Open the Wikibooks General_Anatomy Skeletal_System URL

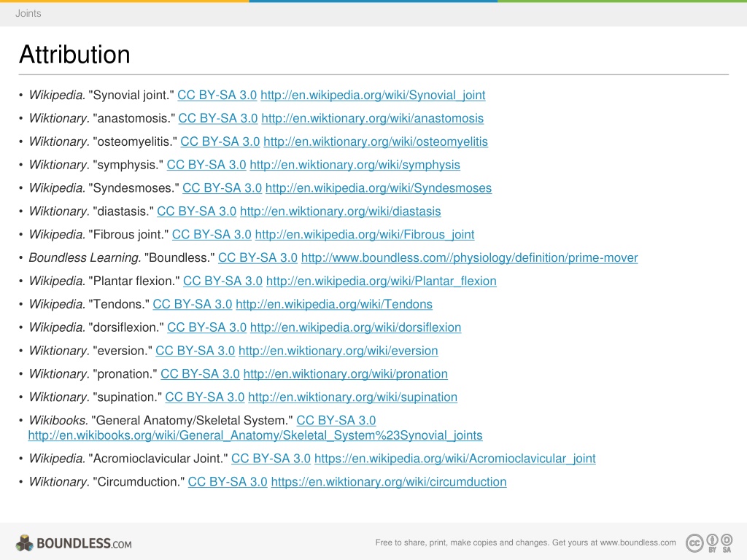point(255,436)
